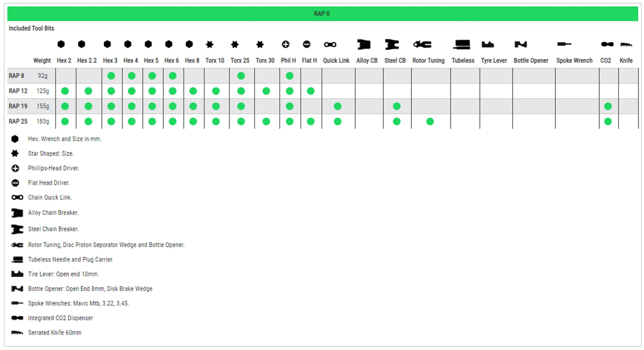Click the Quick Link chain icon in the header
This screenshot has height=350, width=644.
pos(330,44)
